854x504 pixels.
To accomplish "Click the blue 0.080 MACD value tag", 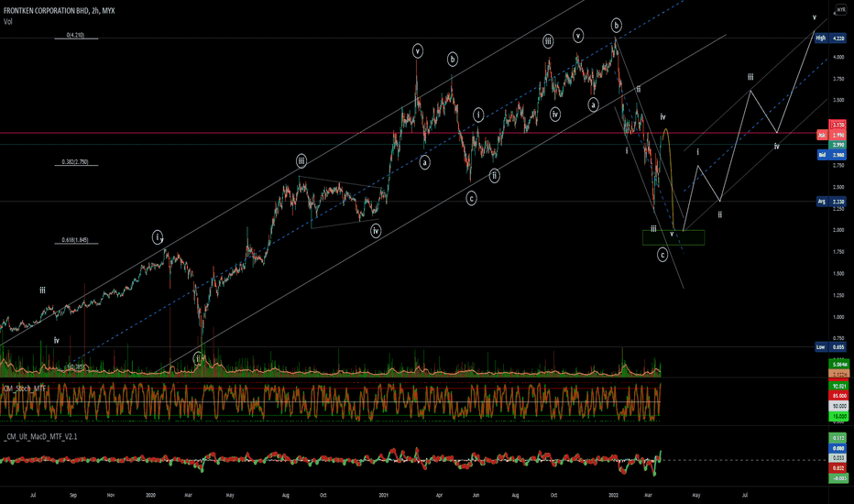I will (x=838, y=448).
